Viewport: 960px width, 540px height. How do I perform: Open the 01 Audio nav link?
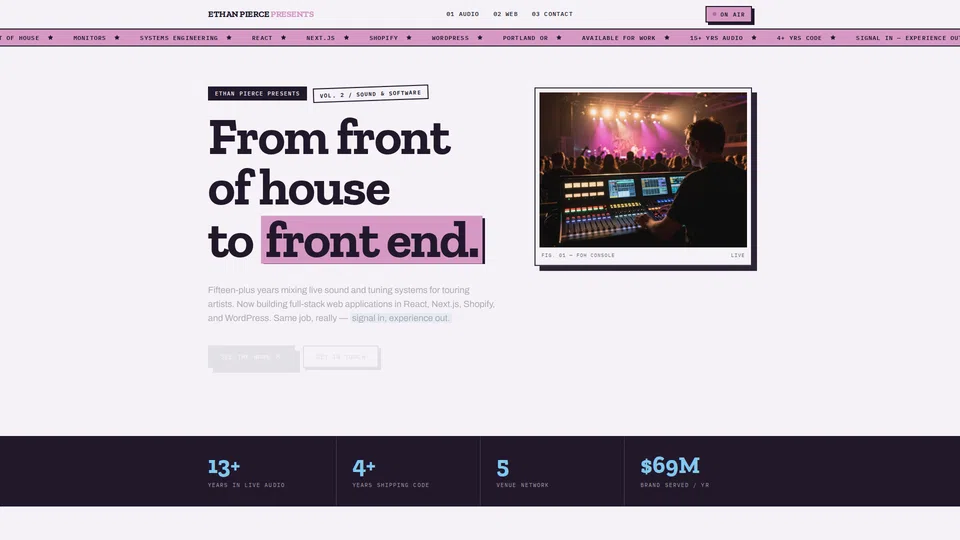[x=462, y=14]
